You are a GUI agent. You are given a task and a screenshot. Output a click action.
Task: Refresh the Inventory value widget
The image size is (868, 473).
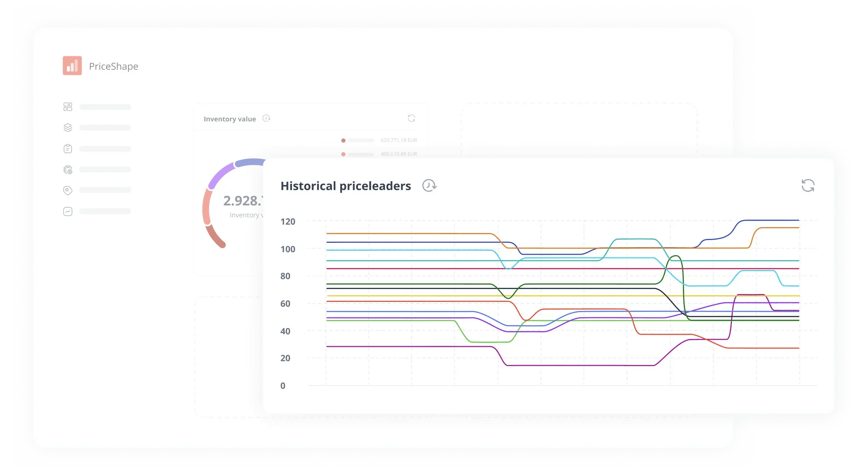point(411,118)
